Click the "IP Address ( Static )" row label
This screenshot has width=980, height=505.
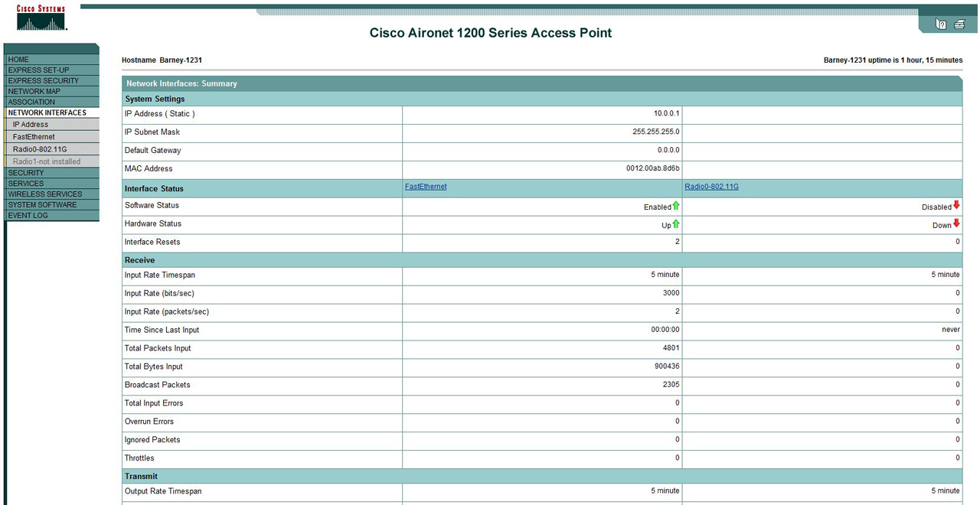click(160, 114)
